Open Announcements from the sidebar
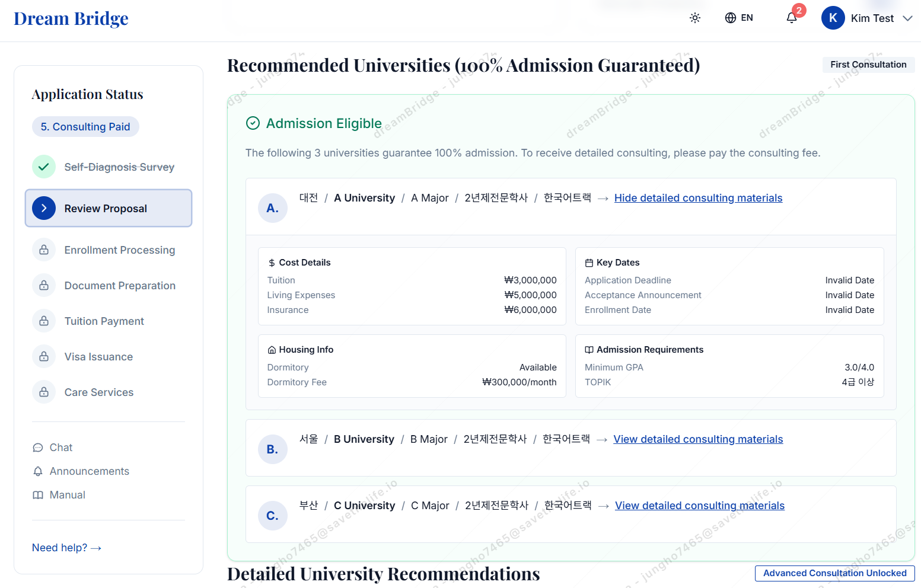 [81, 471]
